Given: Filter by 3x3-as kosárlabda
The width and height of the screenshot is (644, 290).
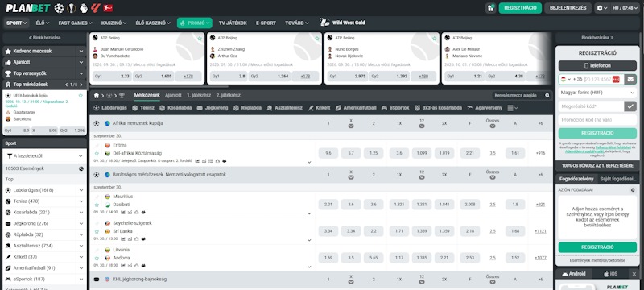Looking at the screenshot, I should click(x=438, y=108).
